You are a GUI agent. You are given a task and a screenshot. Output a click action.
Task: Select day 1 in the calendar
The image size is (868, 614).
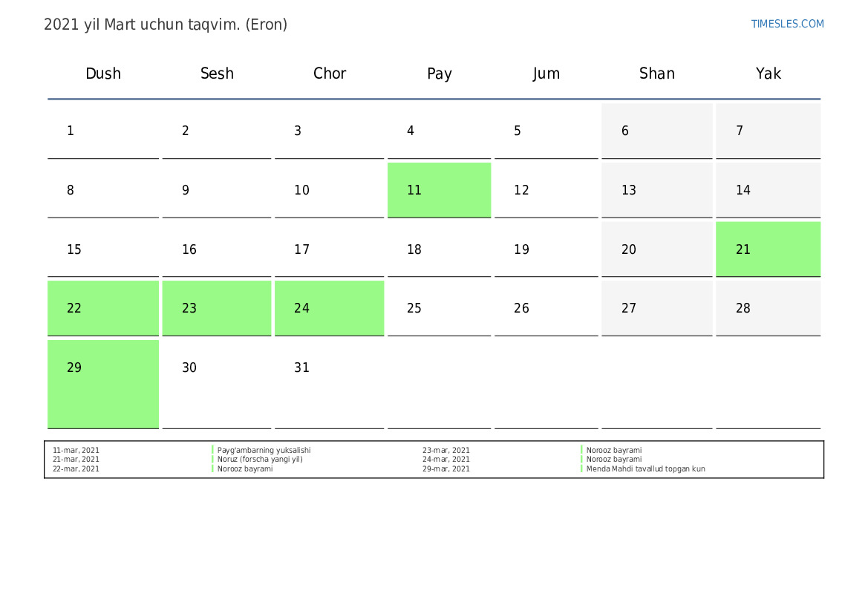[103, 131]
